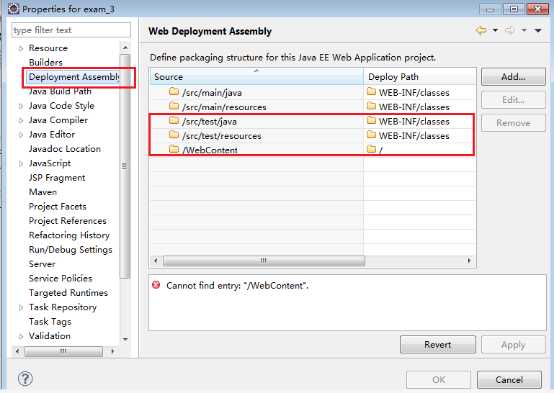The height and width of the screenshot is (394, 554).
Task: Click the help question mark icon
Action: coord(25,379)
